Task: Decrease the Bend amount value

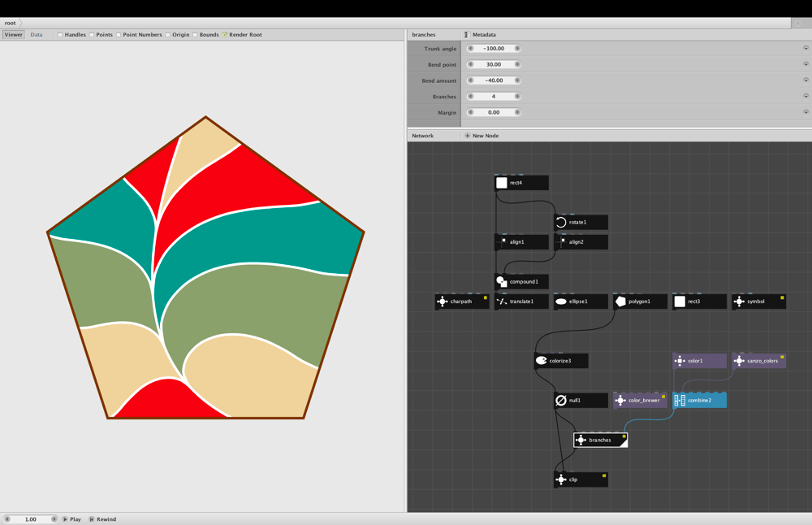Action: click(x=471, y=80)
